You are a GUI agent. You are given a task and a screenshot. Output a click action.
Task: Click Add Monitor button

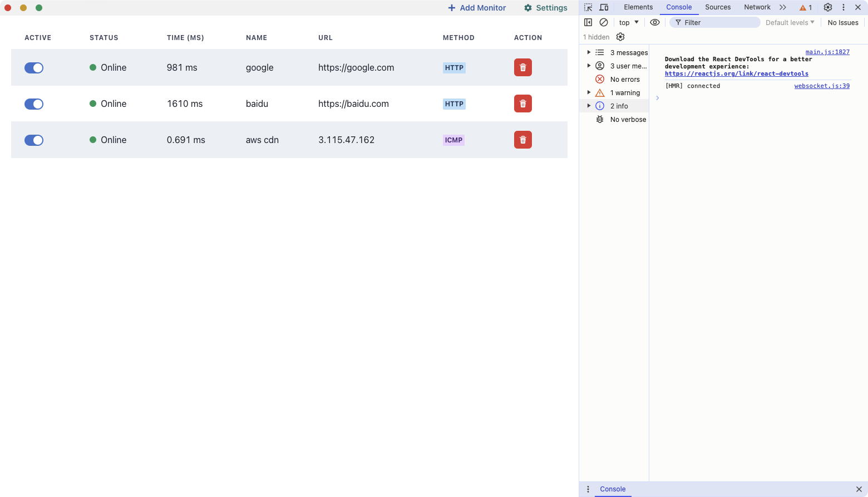pyautogui.click(x=477, y=8)
